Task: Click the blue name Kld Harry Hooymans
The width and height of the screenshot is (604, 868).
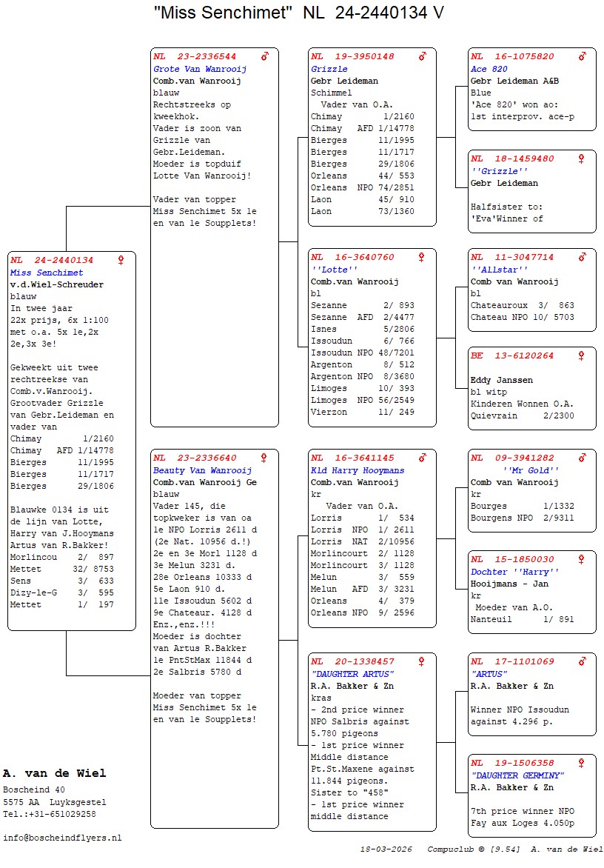Action: click(358, 470)
